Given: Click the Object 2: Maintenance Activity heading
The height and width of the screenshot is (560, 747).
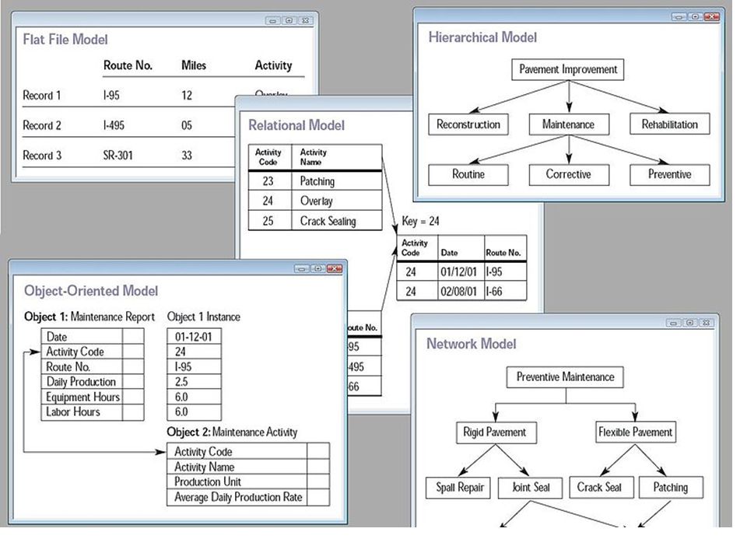Looking at the screenshot, I should click(x=232, y=432).
